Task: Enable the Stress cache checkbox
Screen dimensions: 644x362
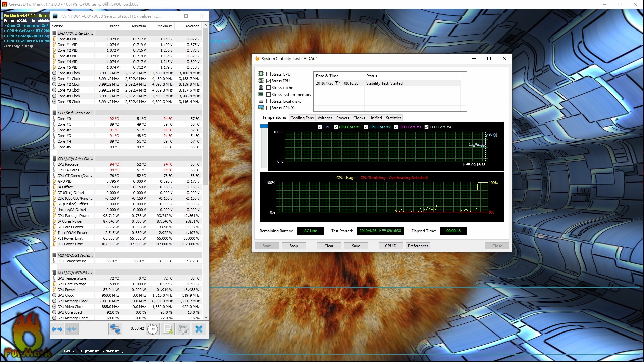Action: pos(268,88)
